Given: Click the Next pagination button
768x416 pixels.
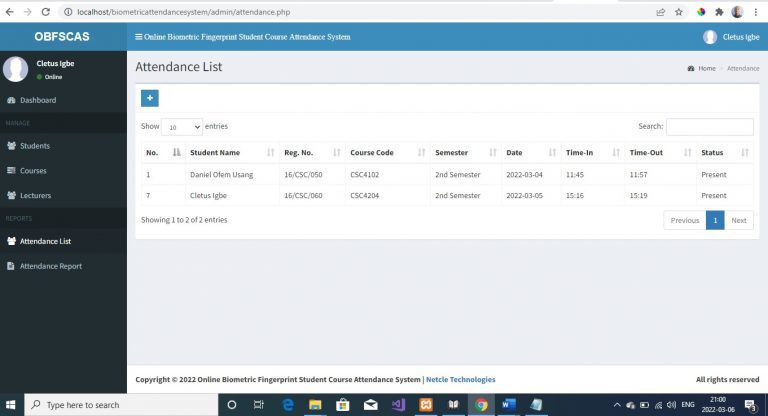Looking at the screenshot, I should coord(739,220).
